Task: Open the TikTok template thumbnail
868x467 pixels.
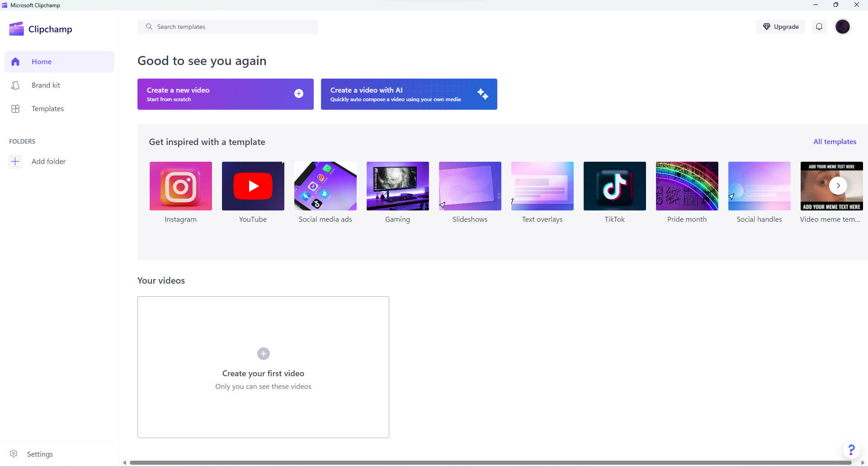Action: tap(615, 186)
